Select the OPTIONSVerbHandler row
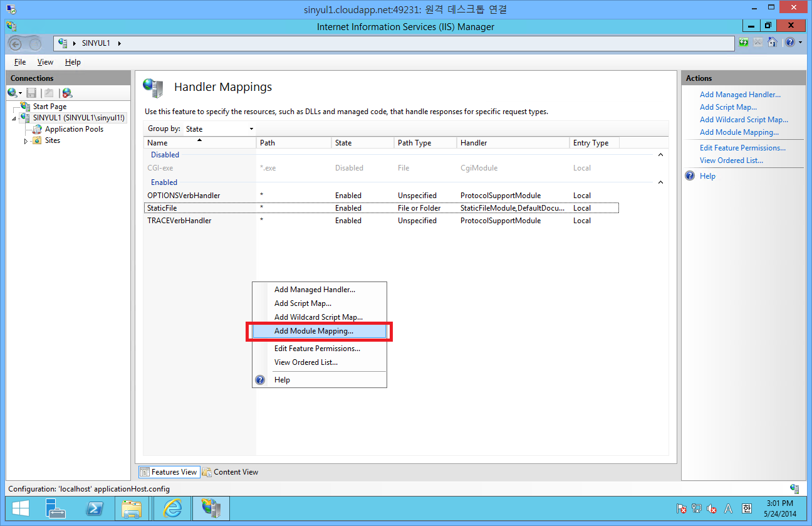Screen dimensions: 812x526 coord(382,196)
